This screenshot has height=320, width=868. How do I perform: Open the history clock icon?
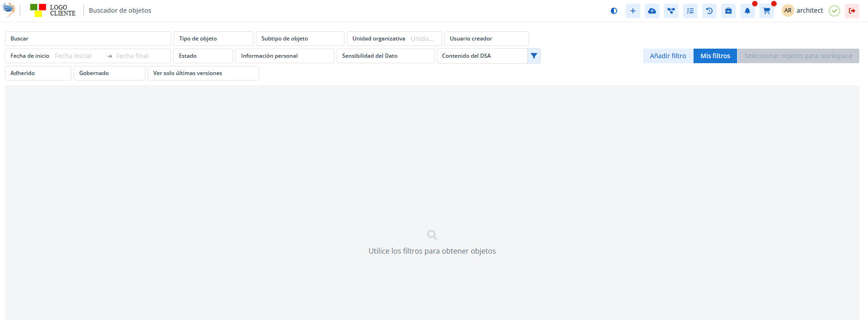coord(709,11)
